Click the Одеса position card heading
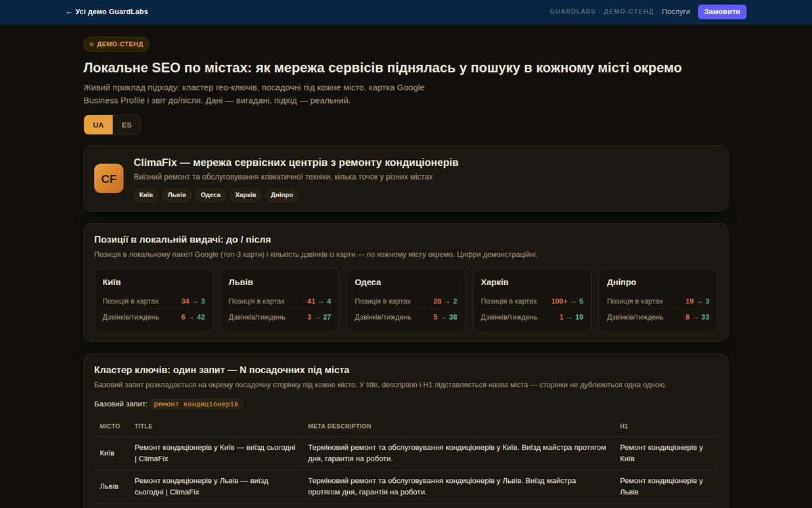 [x=368, y=282]
